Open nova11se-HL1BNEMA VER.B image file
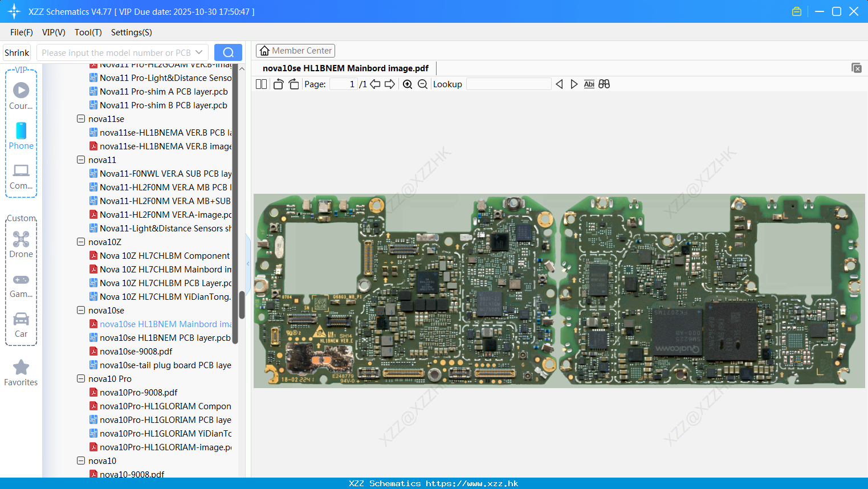The image size is (868, 489). coord(165,146)
